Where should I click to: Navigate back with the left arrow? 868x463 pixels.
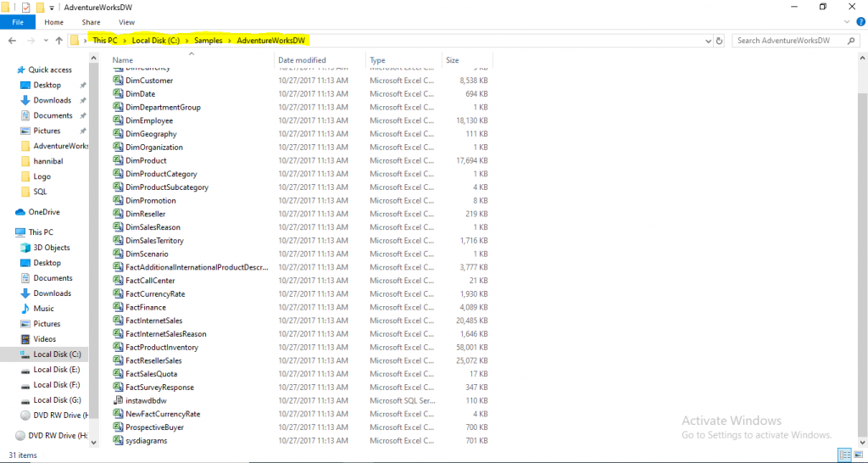pyautogui.click(x=12, y=41)
